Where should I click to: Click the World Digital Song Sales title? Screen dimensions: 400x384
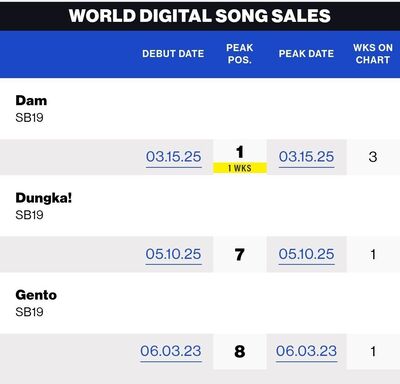point(200,16)
